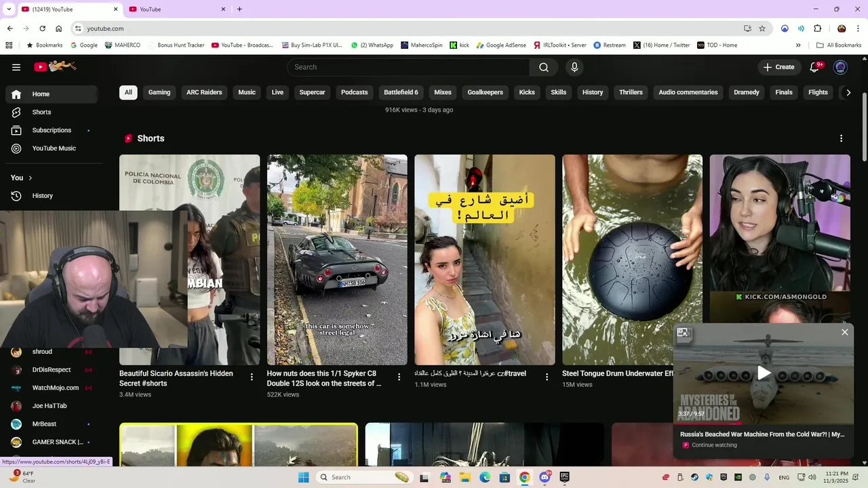Screen dimensions: 868x488
Task: Select the Gaming filter chip
Action: (159, 92)
